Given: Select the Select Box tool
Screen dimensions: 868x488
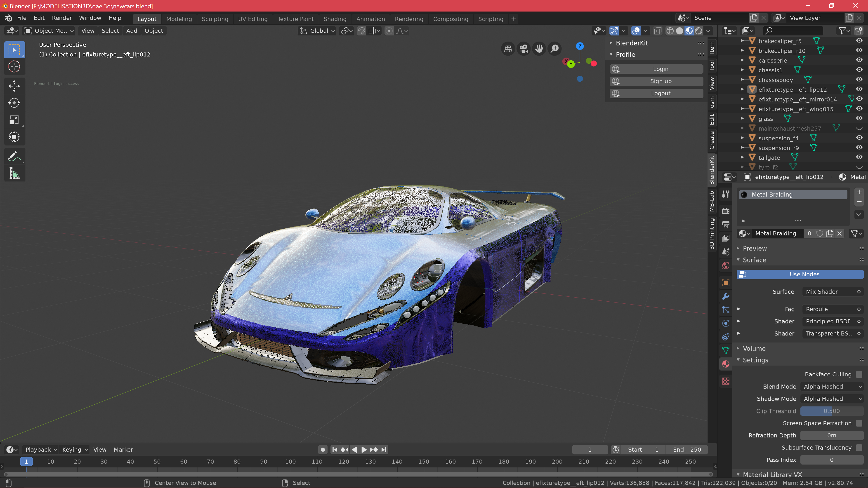Looking at the screenshot, I should coord(14,49).
